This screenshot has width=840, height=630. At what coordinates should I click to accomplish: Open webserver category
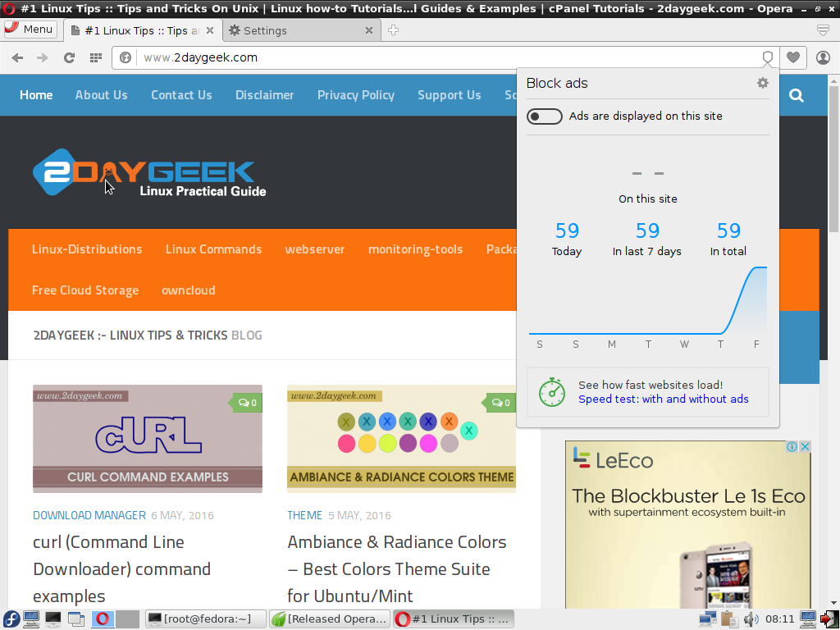point(315,249)
